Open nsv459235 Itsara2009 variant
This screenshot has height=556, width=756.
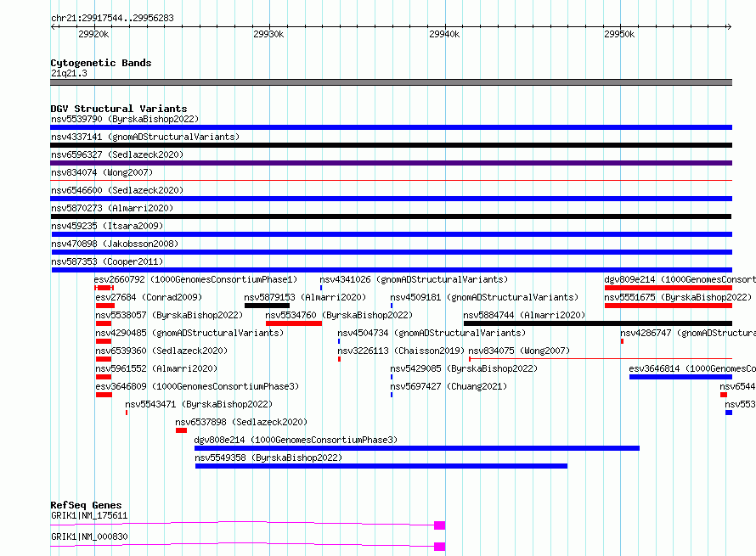click(107, 226)
